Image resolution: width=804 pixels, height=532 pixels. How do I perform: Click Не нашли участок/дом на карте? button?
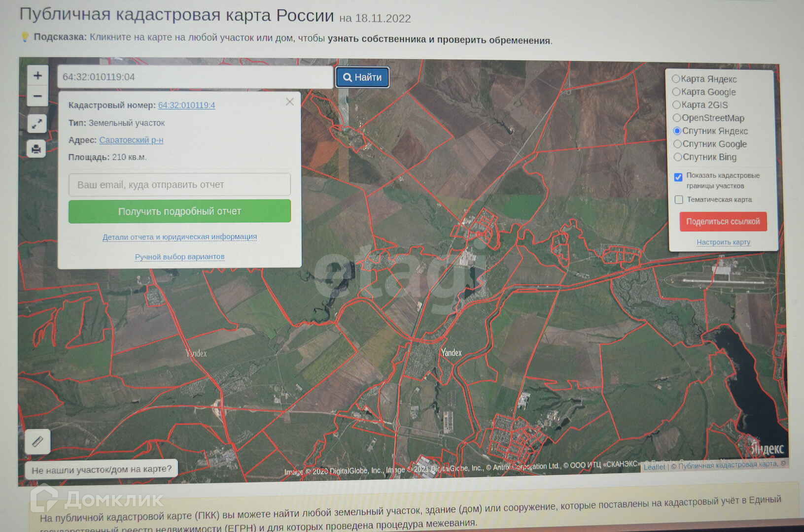(102, 469)
